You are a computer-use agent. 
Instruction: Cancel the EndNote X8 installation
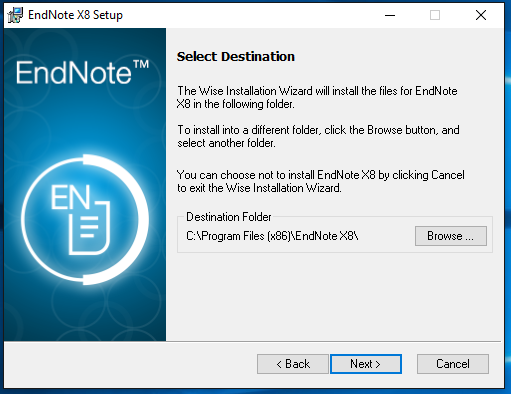coord(453,364)
